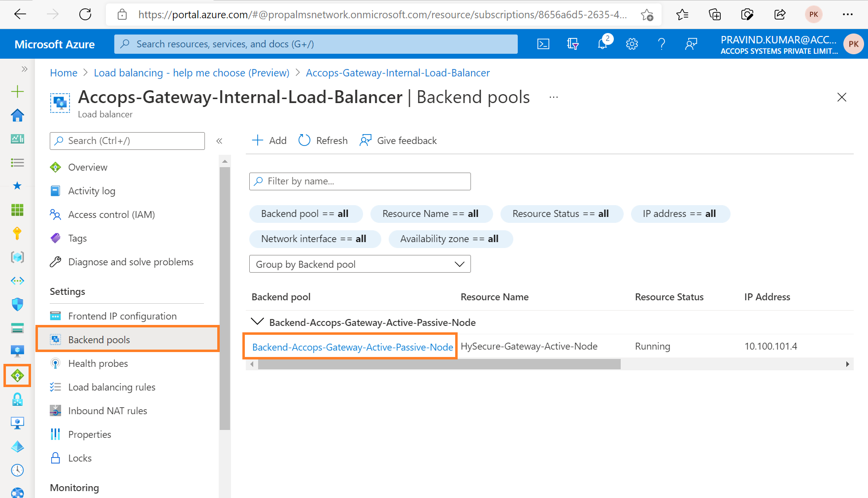Open Cloud Shell from the Azure header
The height and width of the screenshot is (498, 868).
tap(543, 44)
